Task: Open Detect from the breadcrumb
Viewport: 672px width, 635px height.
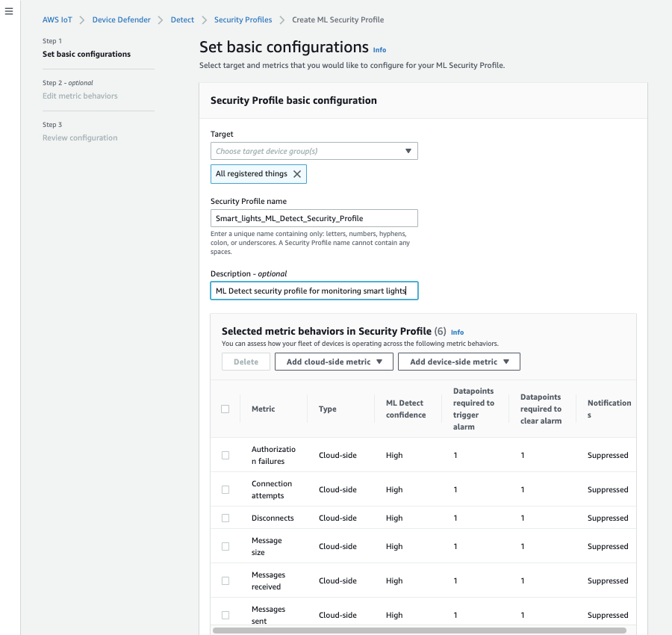Action: point(182,19)
